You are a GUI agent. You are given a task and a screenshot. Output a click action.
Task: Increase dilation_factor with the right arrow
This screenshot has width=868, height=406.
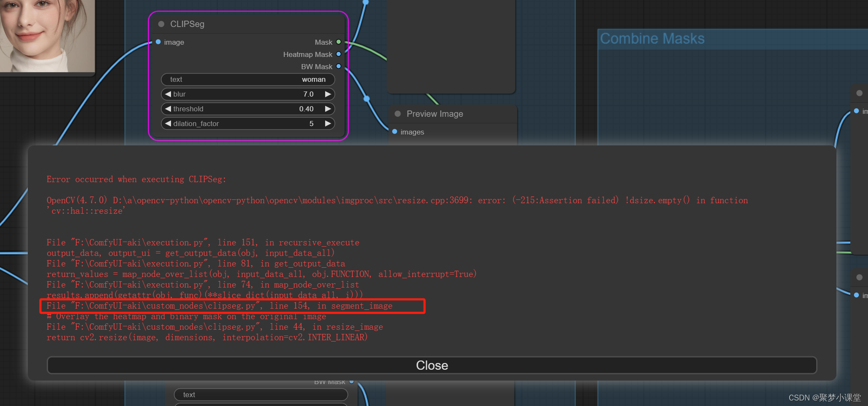[328, 124]
